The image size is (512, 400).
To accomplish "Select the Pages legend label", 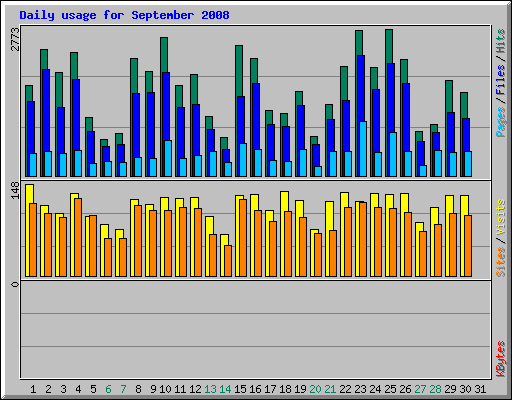I will [500, 122].
